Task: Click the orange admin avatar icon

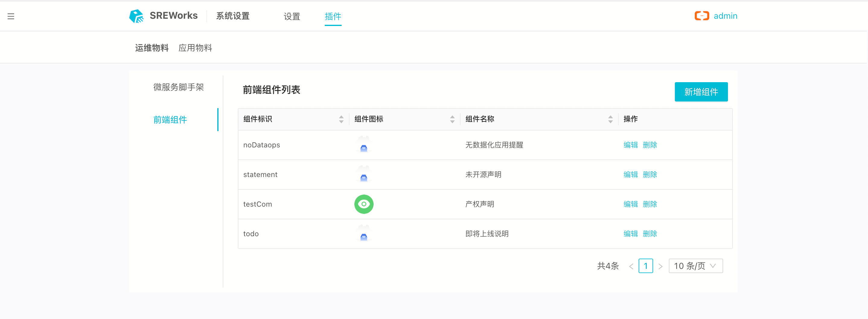Action: click(702, 15)
